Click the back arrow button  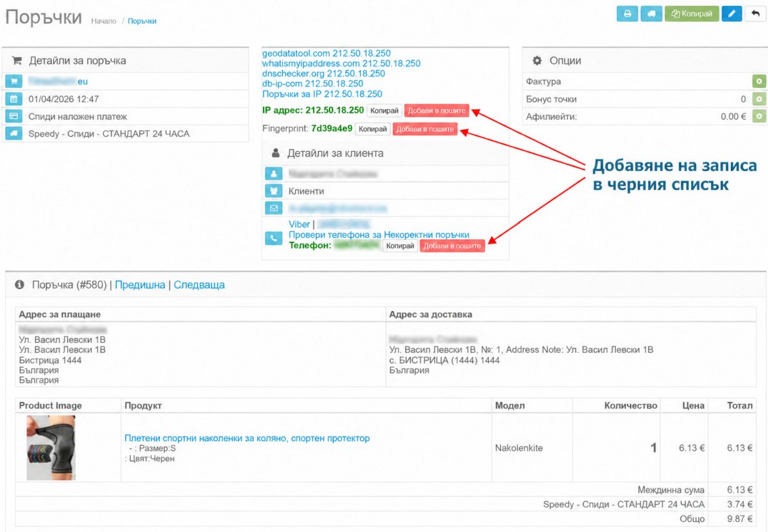tap(755, 13)
